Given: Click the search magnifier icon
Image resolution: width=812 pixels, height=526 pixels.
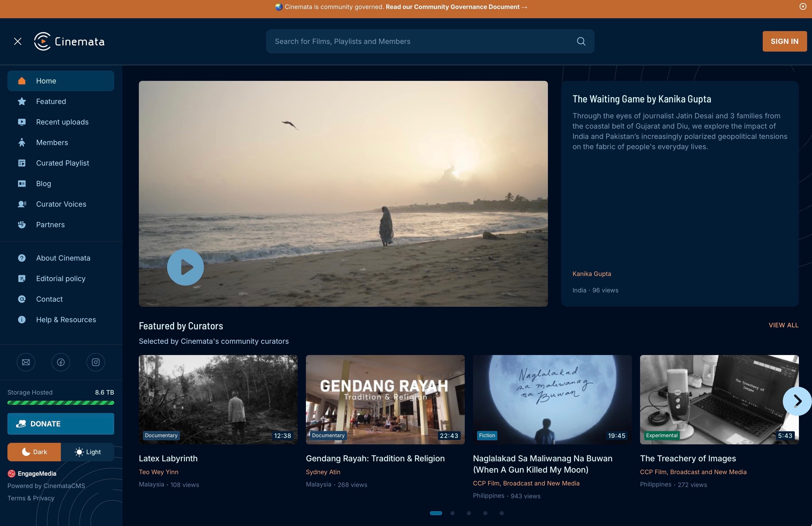Looking at the screenshot, I should pos(581,41).
